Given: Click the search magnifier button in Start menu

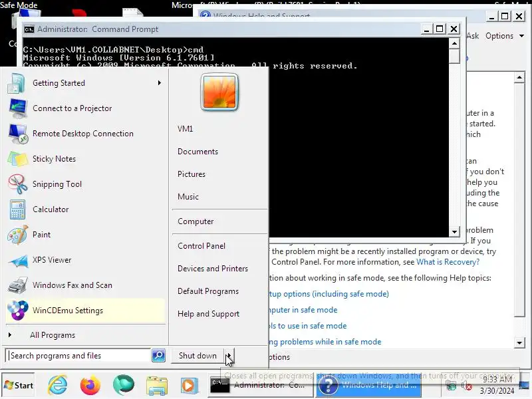Looking at the screenshot, I should (158, 356).
